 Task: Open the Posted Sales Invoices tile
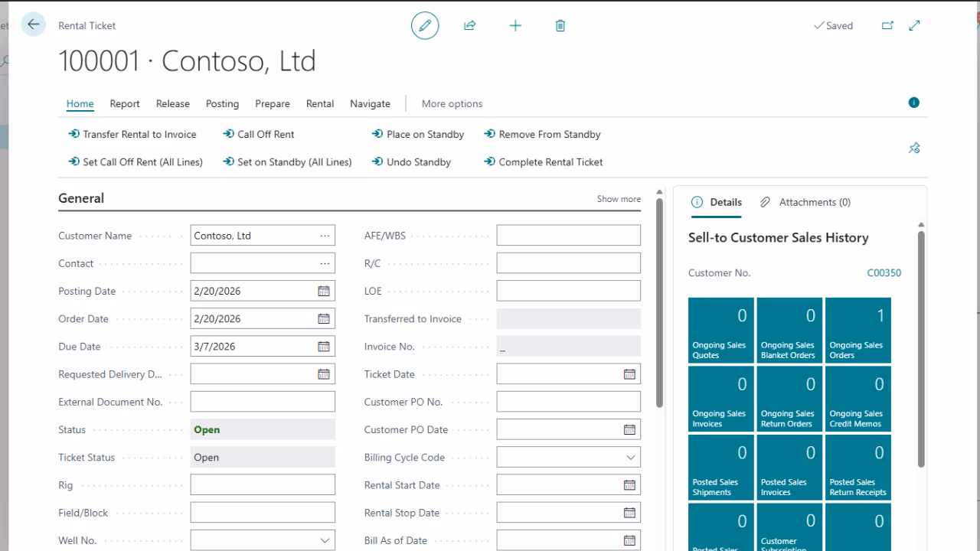pyautogui.click(x=789, y=468)
